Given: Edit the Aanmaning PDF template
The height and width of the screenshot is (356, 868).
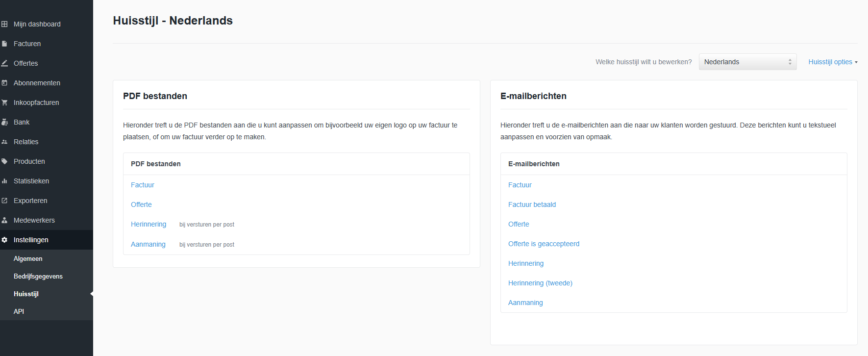Looking at the screenshot, I should (x=148, y=244).
